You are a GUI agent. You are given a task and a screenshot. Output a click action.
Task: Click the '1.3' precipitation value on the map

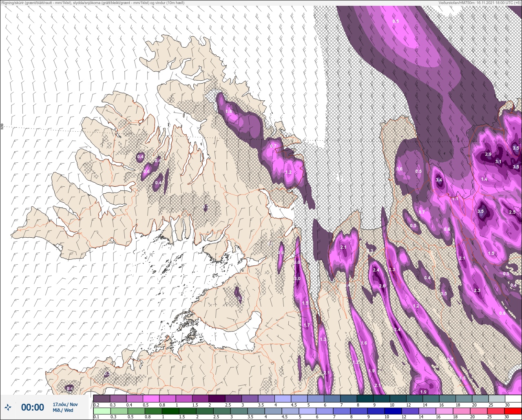pyautogui.click(x=323, y=339)
